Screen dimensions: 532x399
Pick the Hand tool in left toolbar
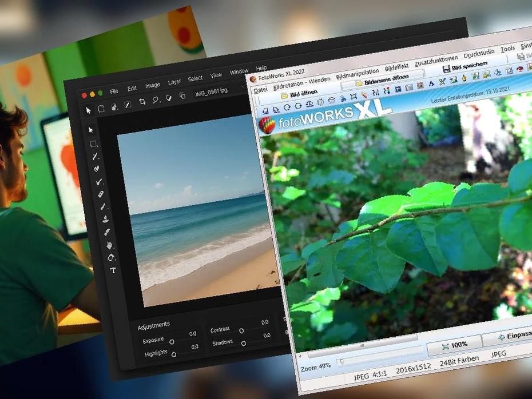tap(110, 245)
